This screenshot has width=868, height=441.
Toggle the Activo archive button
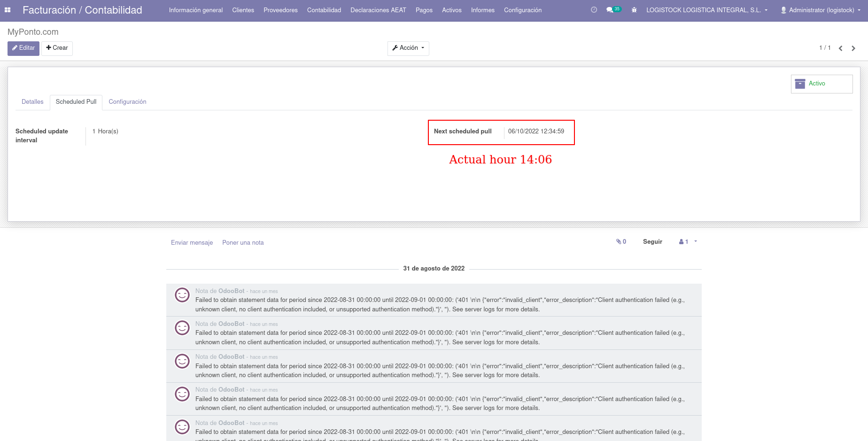pyautogui.click(x=821, y=84)
